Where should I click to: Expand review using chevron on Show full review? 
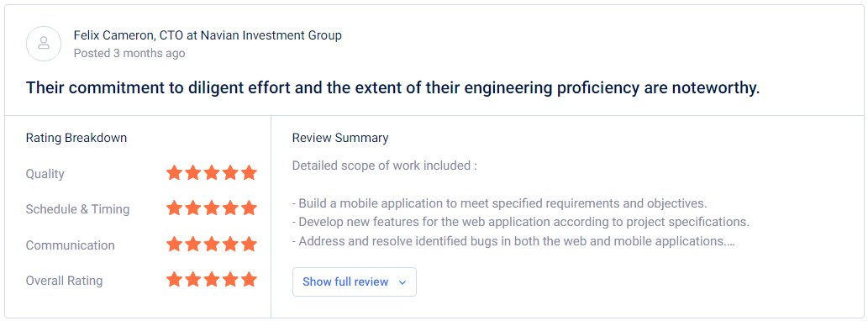(x=402, y=282)
